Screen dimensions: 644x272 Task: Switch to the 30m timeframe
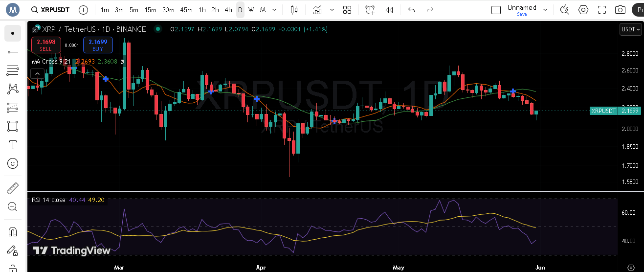click(168, 10)
